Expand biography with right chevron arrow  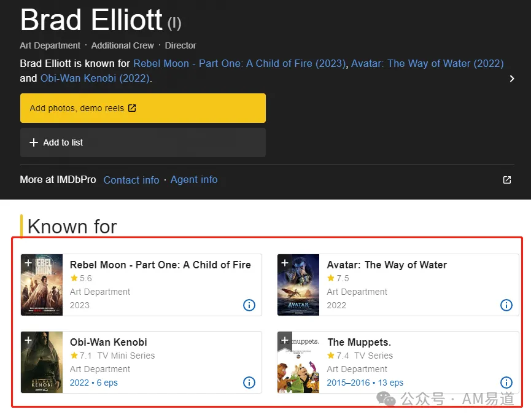(x=512, y=79)
